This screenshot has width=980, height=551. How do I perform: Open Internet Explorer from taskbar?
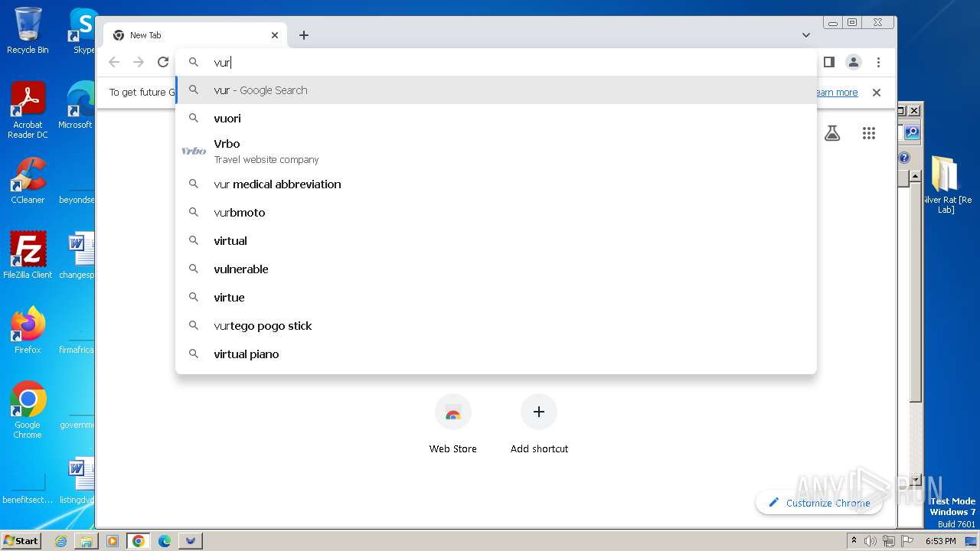[60, 541]
